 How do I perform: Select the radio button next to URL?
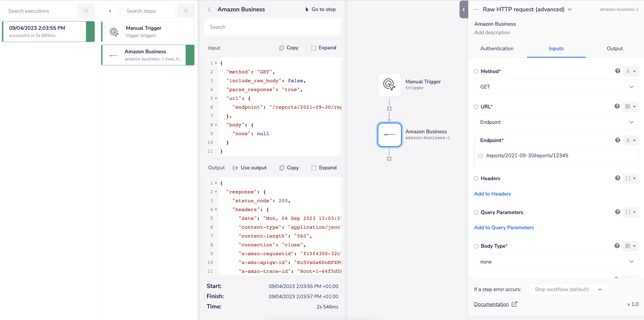tap(476, 107)
